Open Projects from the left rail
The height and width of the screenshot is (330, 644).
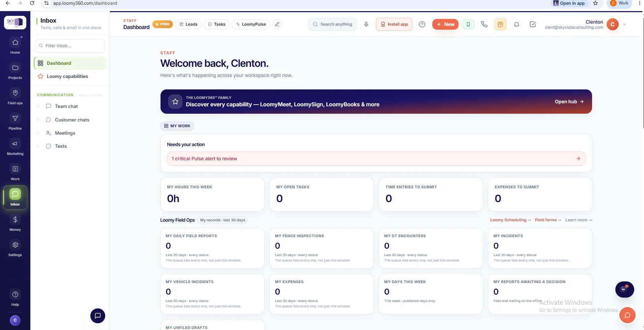(15, 71)
